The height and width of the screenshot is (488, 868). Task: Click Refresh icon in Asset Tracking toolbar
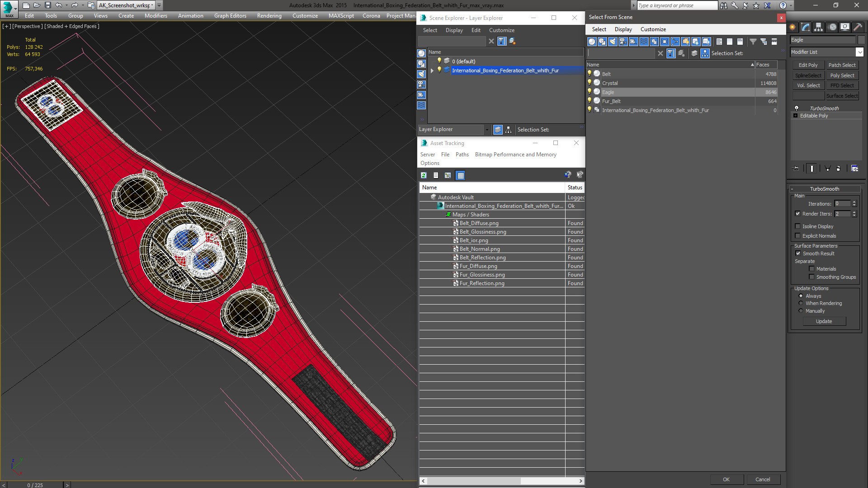click(424, 175)
